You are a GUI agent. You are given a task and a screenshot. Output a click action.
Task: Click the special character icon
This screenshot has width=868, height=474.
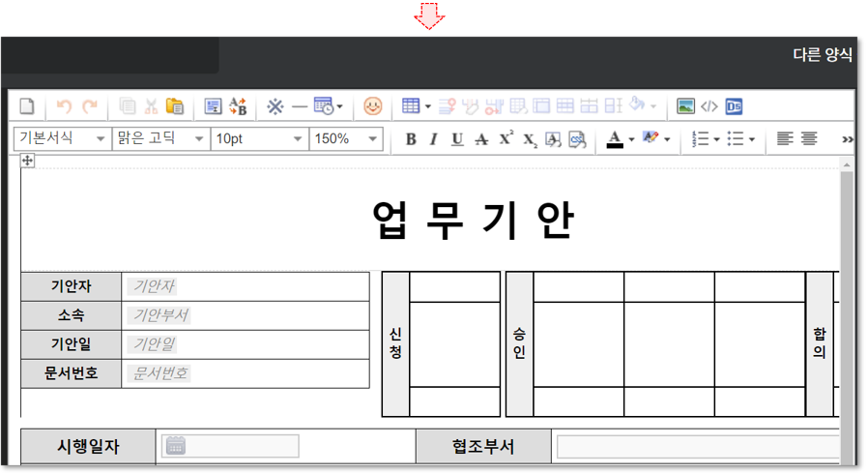tap(275, 106)
